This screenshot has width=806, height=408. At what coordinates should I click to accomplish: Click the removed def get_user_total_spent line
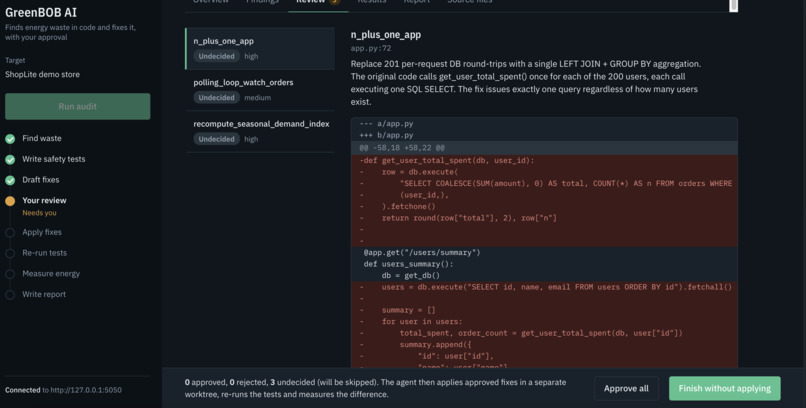544,160
